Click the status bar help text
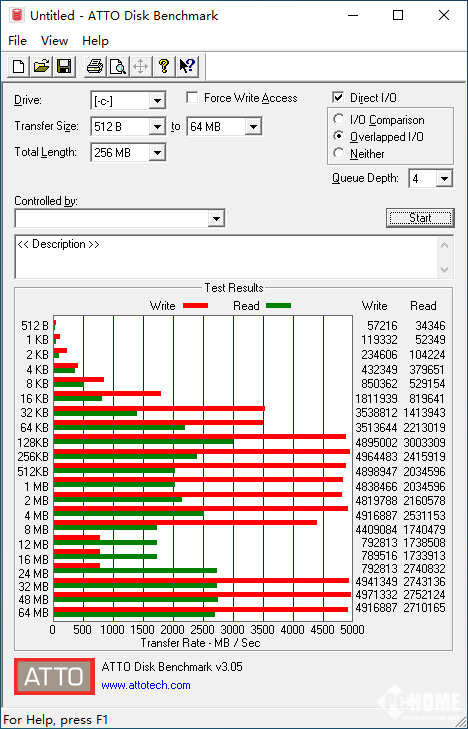 coord(56,720)
